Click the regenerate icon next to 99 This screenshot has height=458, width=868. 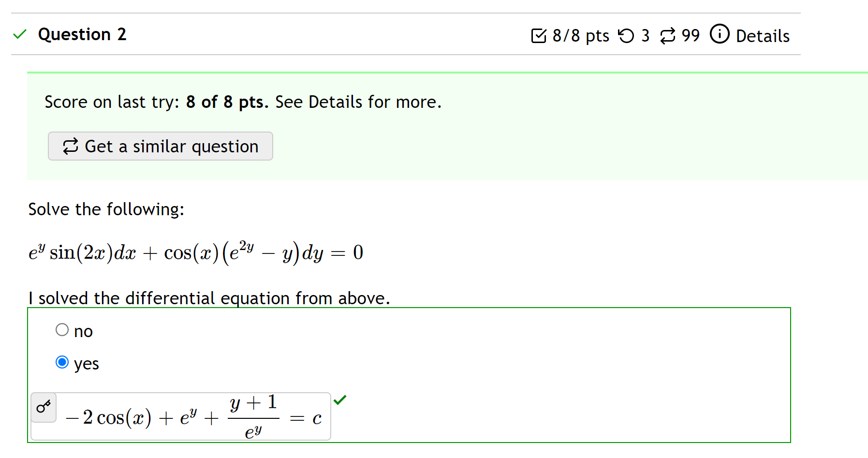[x=667, y=35]
